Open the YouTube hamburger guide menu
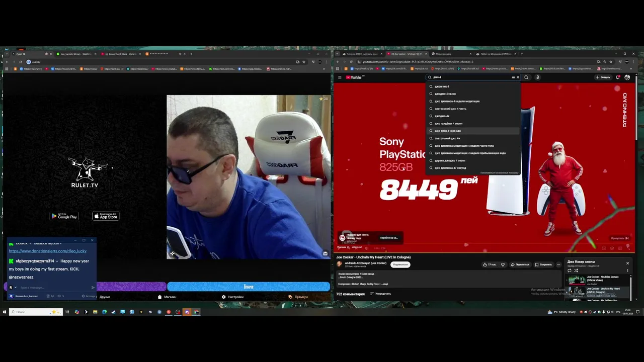The width and height of the screenshot is (644, 362). click(x=340, y=77)
